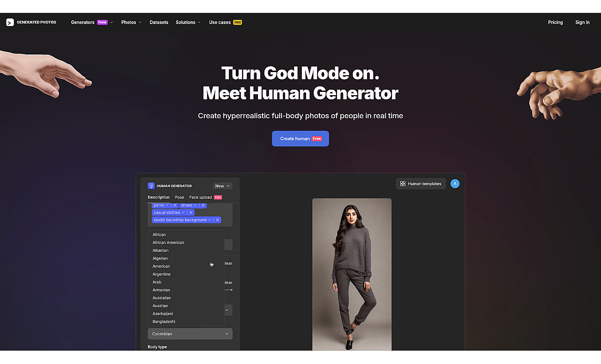Select Australian option
This screenshot has width=601, height=364.
click(186, 298)
